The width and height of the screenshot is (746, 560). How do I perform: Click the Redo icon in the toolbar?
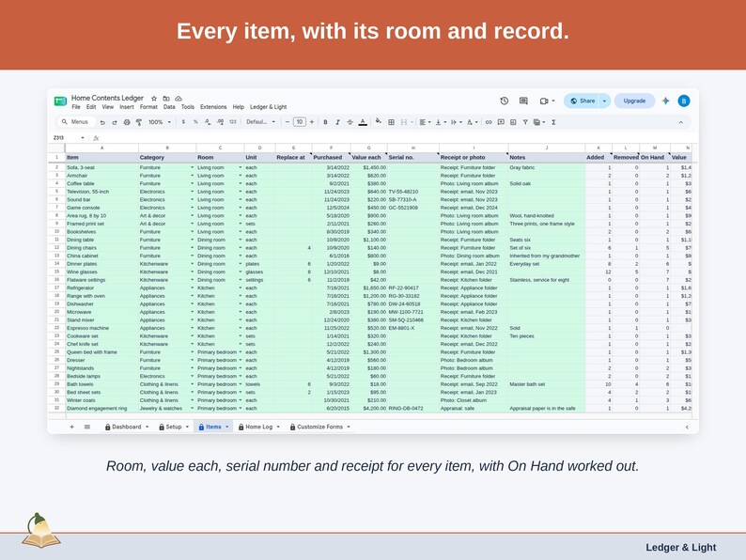[115, 122]
